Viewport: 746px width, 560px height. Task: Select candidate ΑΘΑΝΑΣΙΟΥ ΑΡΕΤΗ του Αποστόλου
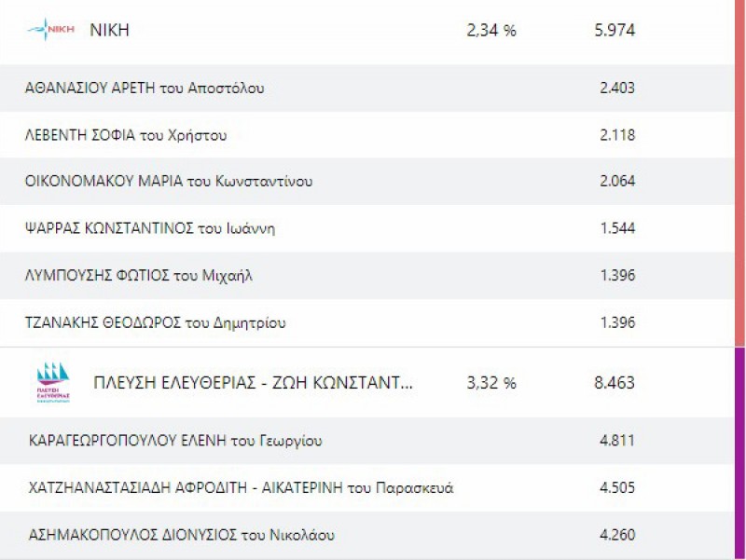pyautogui.click(x=145, y=89)
